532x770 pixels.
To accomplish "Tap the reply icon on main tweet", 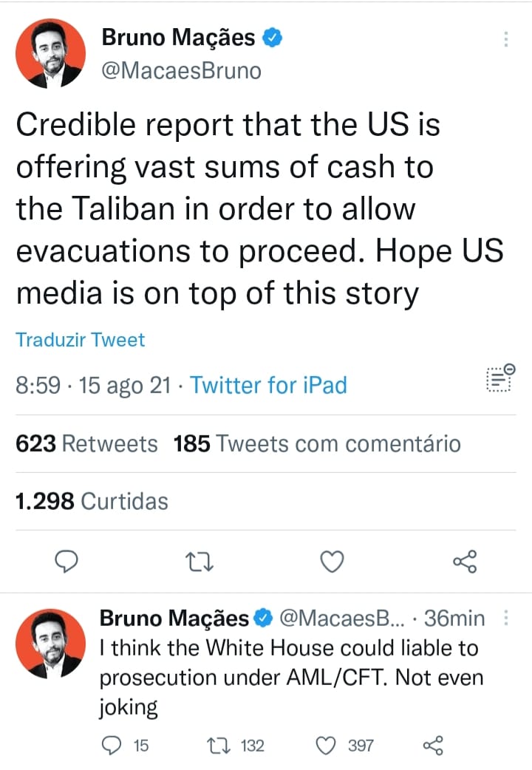I will point(66,562).
